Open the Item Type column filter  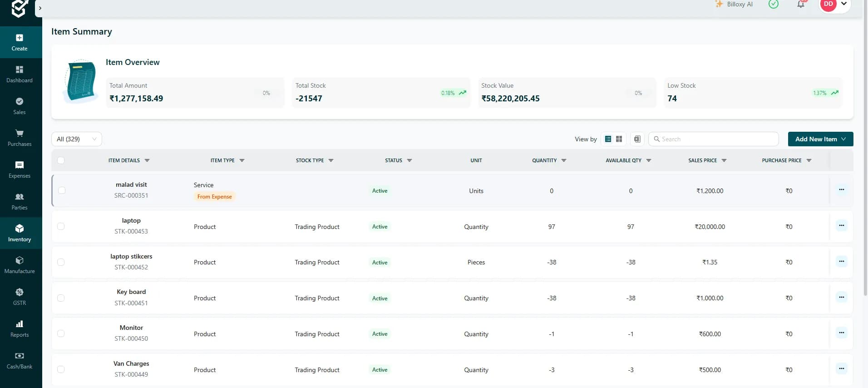point(242,160)
